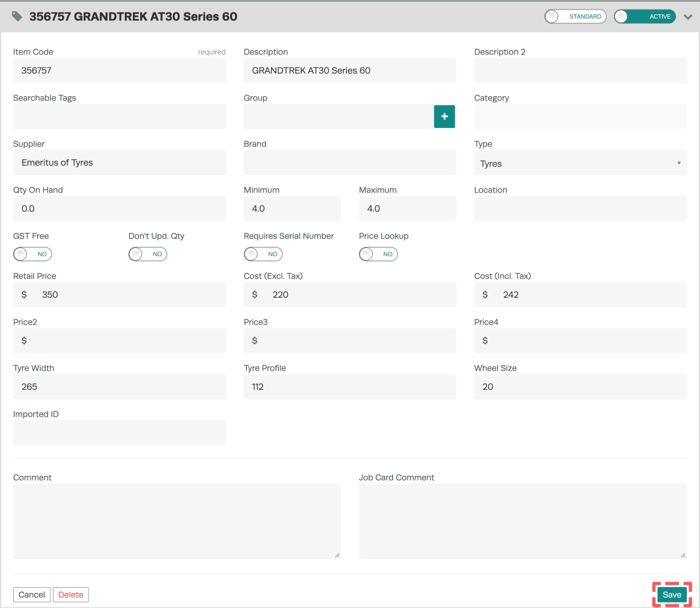This screenshot has height=608, width=700.
Task: Click the title 356757 GRANDTREK AT30 Series 60
Action: point(133,17)
